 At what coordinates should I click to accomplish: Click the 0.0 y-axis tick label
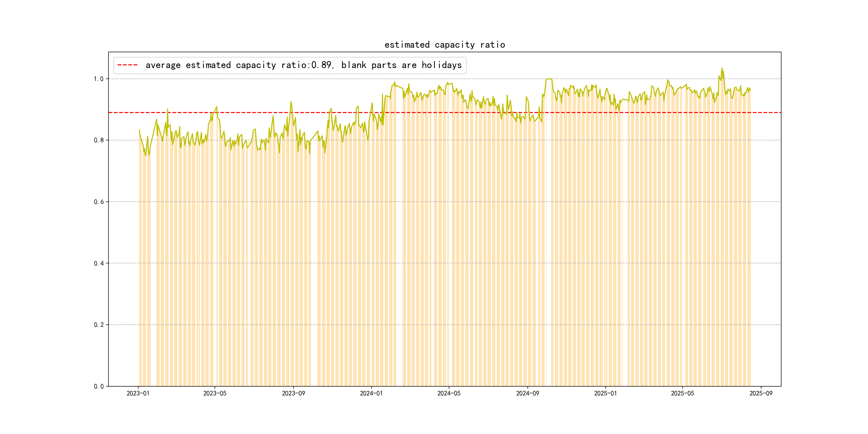coord(98,386)
